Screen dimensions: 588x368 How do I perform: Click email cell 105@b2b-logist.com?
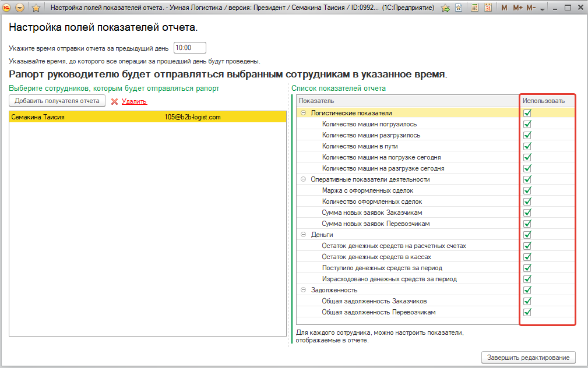coord(192,117)
